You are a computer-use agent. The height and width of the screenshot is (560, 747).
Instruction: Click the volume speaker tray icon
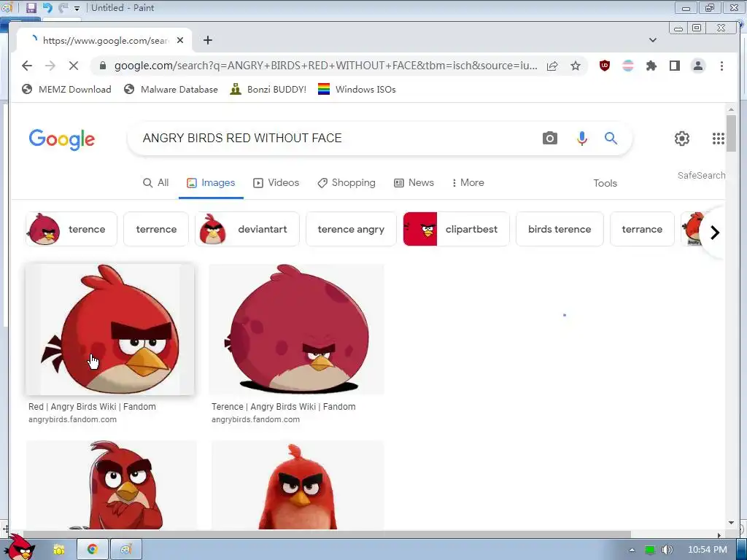[667, 550]
